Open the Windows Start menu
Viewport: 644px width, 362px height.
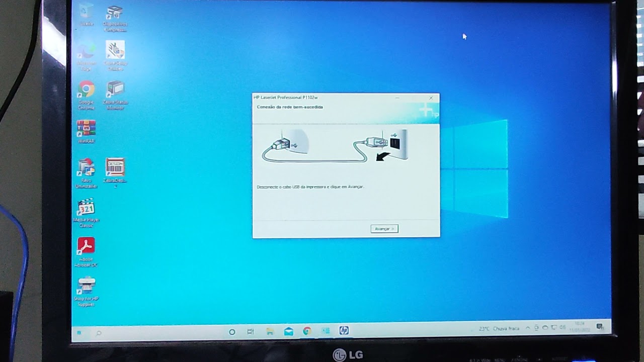[79, 332]
